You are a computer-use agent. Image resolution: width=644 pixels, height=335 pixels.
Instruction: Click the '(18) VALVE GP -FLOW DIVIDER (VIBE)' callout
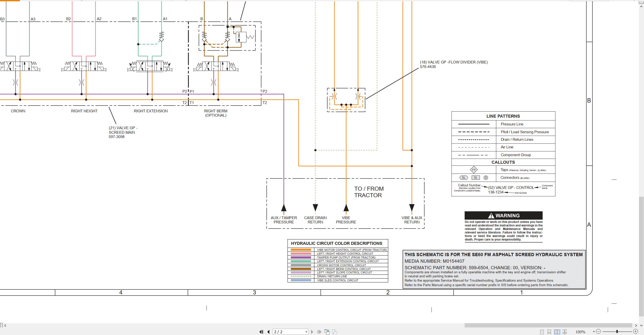click(454, 62)
